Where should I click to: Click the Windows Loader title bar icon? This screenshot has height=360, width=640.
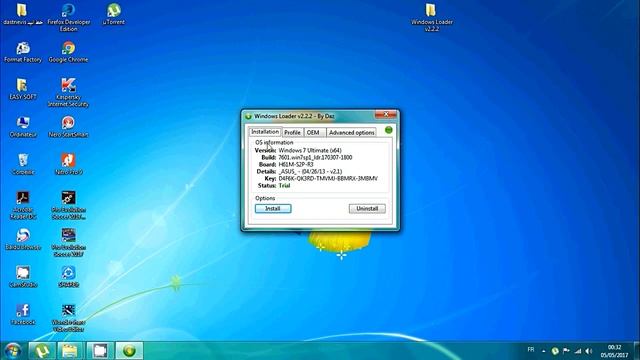[x=248, y=116]
